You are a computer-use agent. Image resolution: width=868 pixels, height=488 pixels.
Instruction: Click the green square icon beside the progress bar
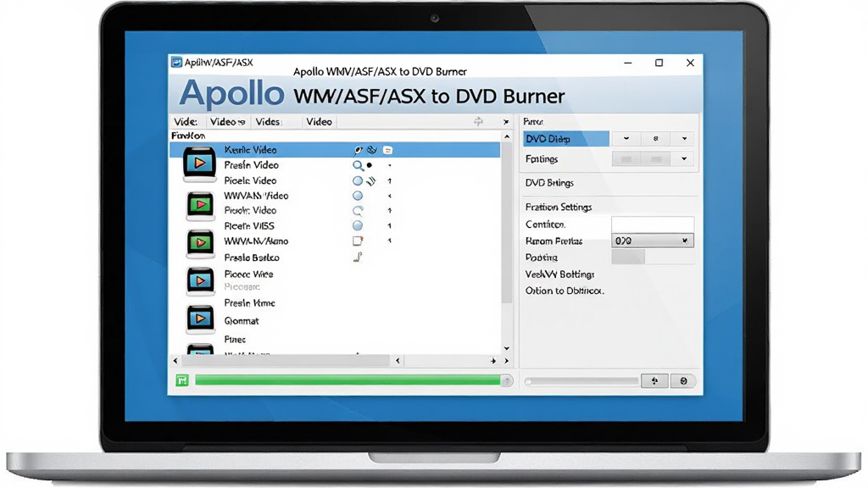[182, 380]
